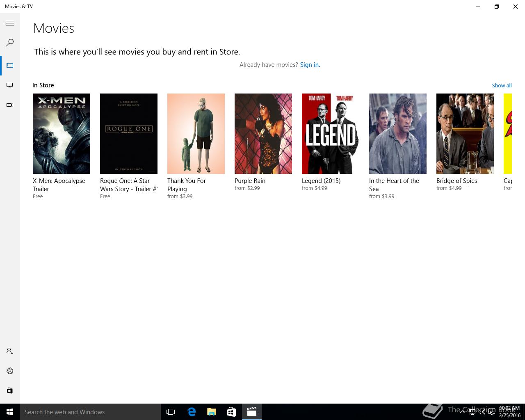
Task: Click the Bridge of Spies title text
Action: point(457,181)
